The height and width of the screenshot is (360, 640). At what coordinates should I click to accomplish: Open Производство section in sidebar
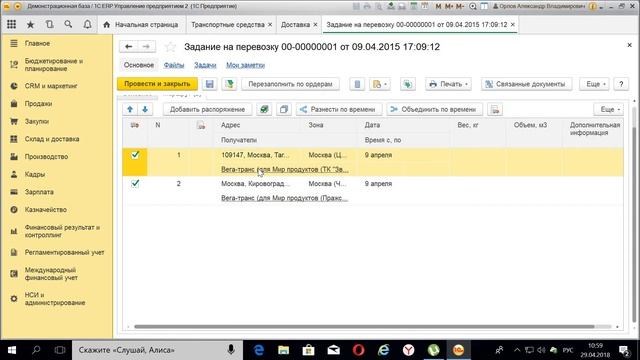click(x=47, y=157)
